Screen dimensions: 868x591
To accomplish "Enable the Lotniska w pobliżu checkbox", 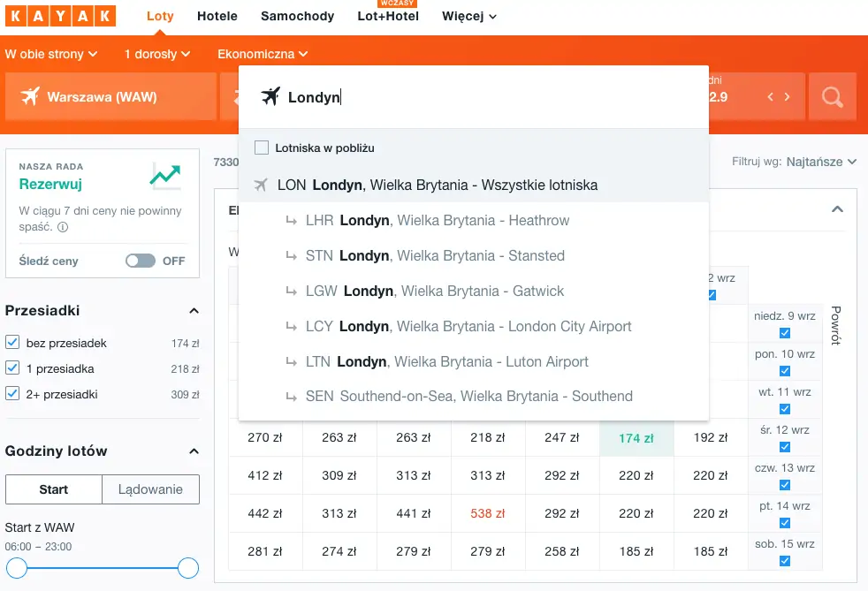I will [262, 148].
